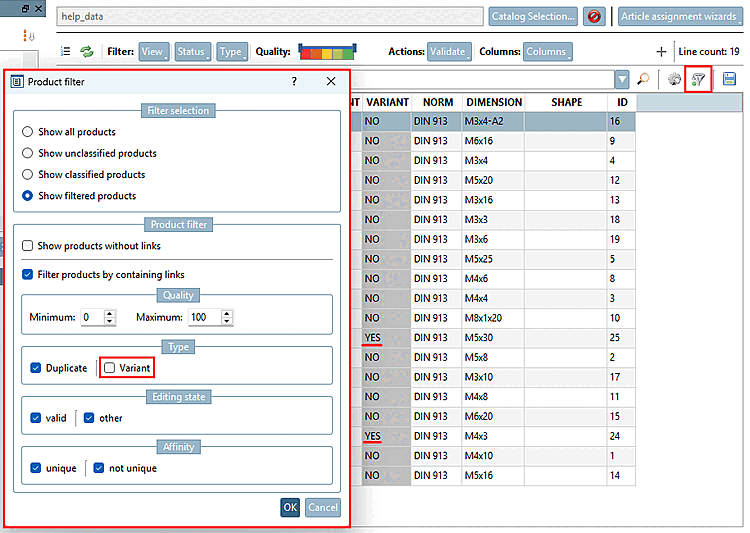Viewport: 750px width, 533px height.
Task: Click the list view icon left of refresh
Action: (66, 51)
